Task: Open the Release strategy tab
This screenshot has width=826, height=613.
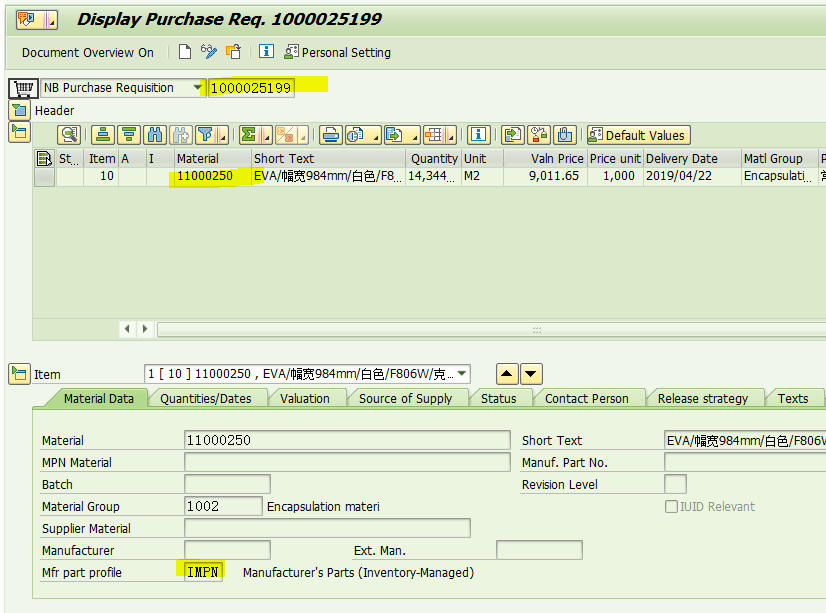Action: (x=705, y=398)
